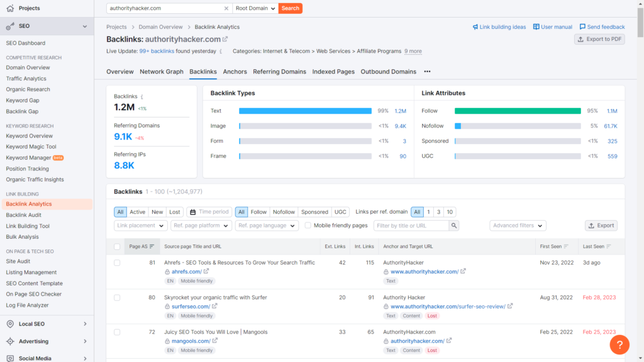Toggle the New backlinks filter
The height and width of the screenshot is (362, 644).
click(x=157, y=212)
